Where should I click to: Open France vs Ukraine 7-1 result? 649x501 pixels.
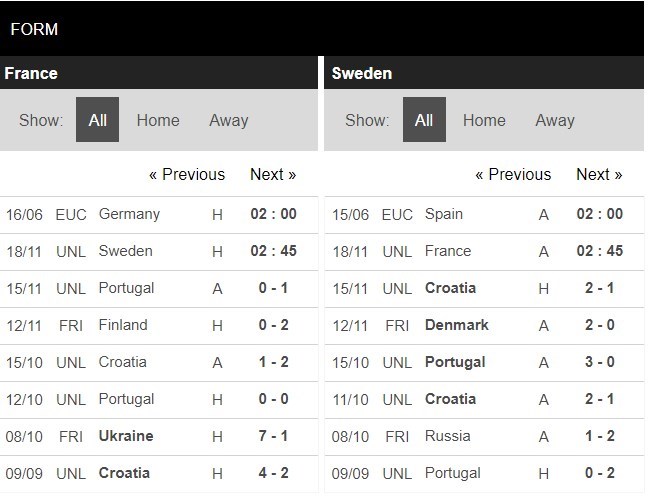(x=273, y=436)
